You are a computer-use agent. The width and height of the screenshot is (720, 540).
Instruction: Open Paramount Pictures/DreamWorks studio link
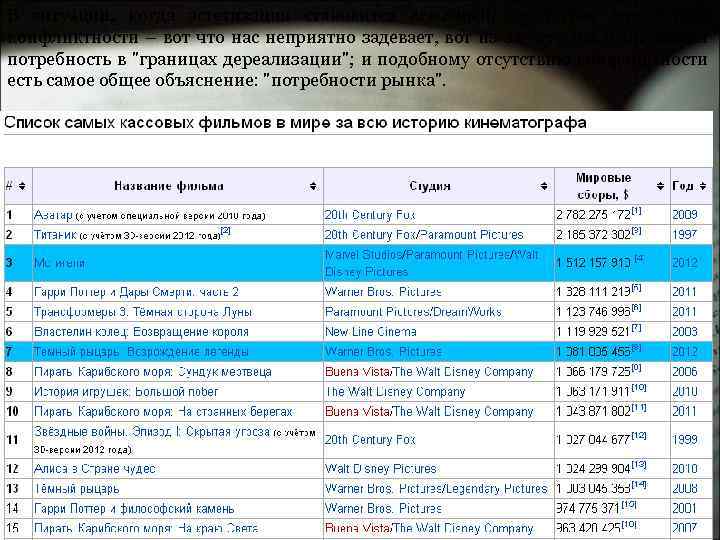(x=413, y=312)
